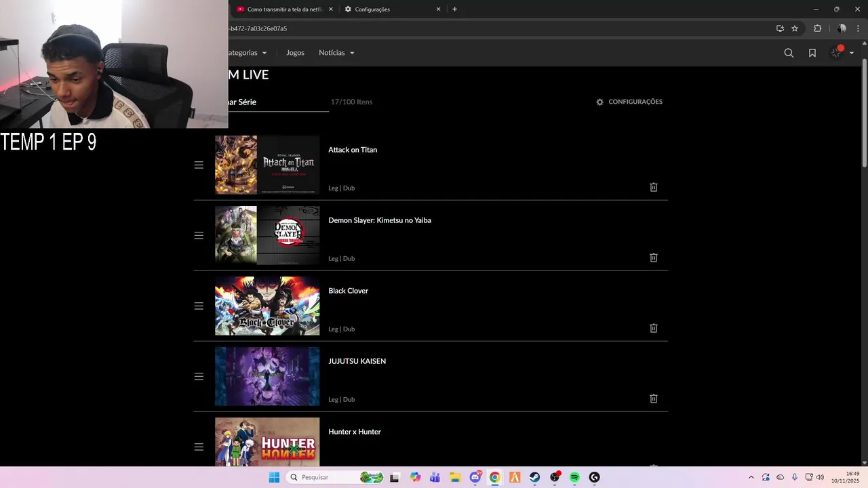Click Leg | Dub label under Black Clover
Image resolution: width=868 pixels, height=488 pixels.
click(342, 329)
